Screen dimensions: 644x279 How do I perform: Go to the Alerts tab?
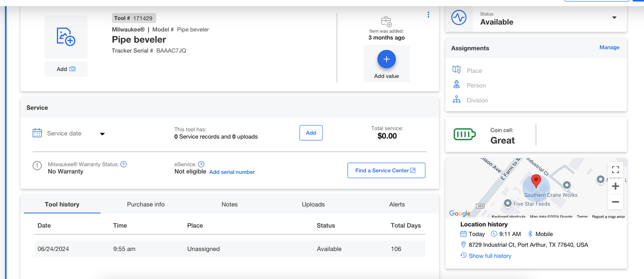[397, 204]
